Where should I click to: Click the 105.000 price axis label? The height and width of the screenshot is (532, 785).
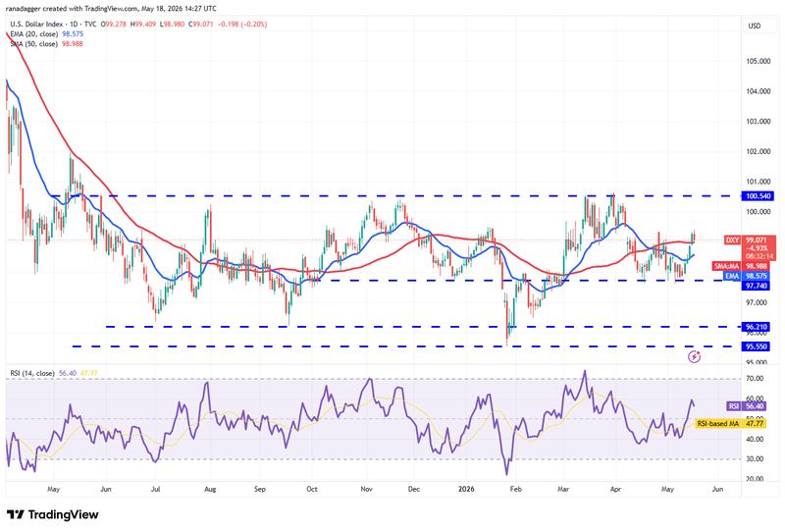pyautogui.click(x=758, y=61)
